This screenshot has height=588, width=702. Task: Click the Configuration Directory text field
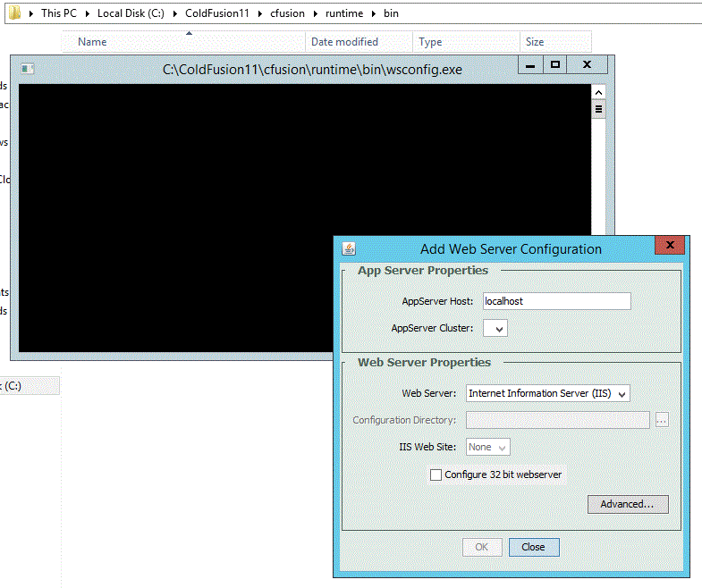(x=558, y=420)
